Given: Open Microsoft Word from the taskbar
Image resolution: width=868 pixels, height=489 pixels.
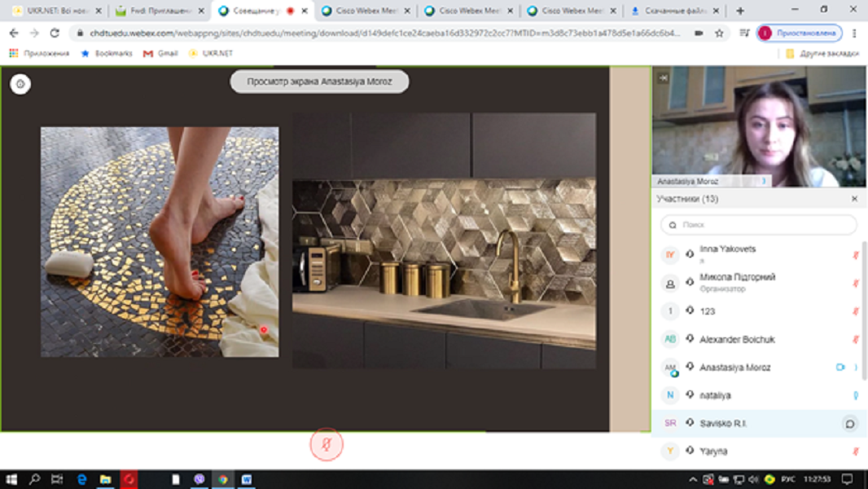Looking at the screenshot, I should click(247, 479).
